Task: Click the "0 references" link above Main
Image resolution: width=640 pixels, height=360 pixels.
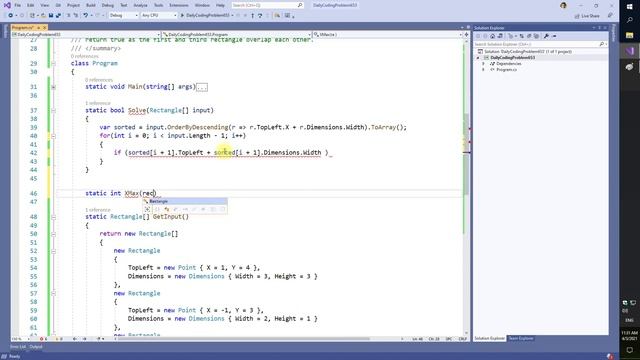Action: coord(99,80)
